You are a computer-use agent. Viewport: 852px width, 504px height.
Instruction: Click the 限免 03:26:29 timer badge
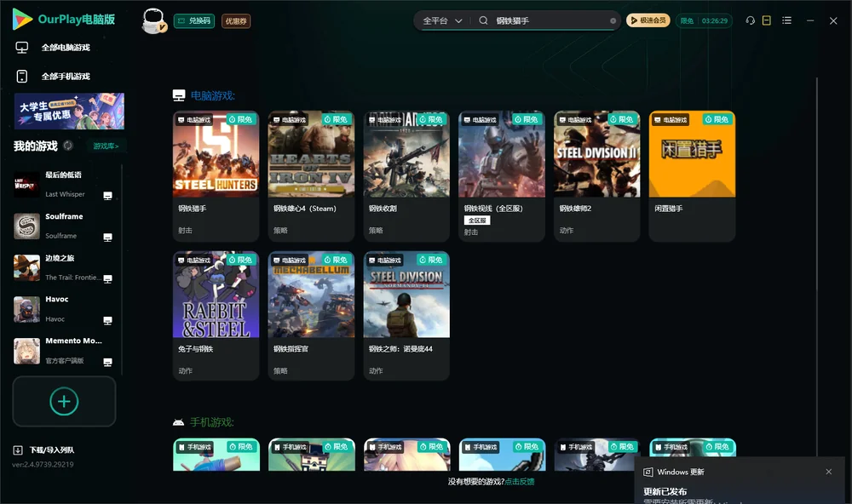705,20
